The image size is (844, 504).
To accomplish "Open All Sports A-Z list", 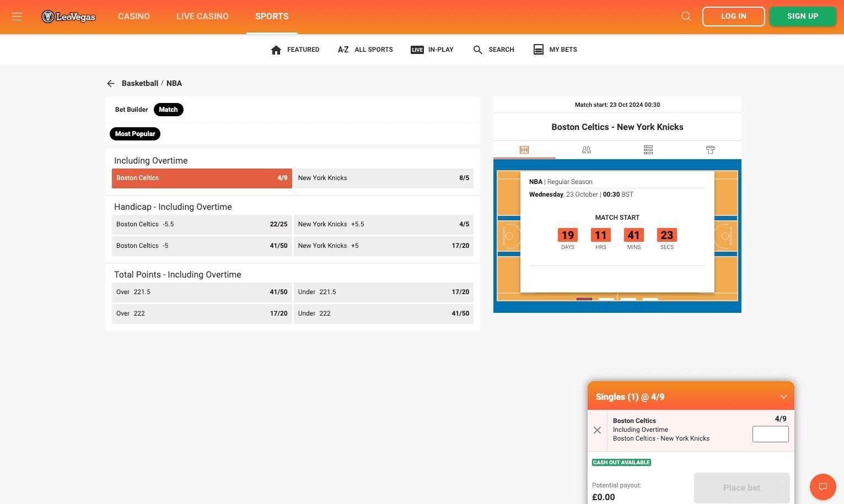I will tap(365, 50).
